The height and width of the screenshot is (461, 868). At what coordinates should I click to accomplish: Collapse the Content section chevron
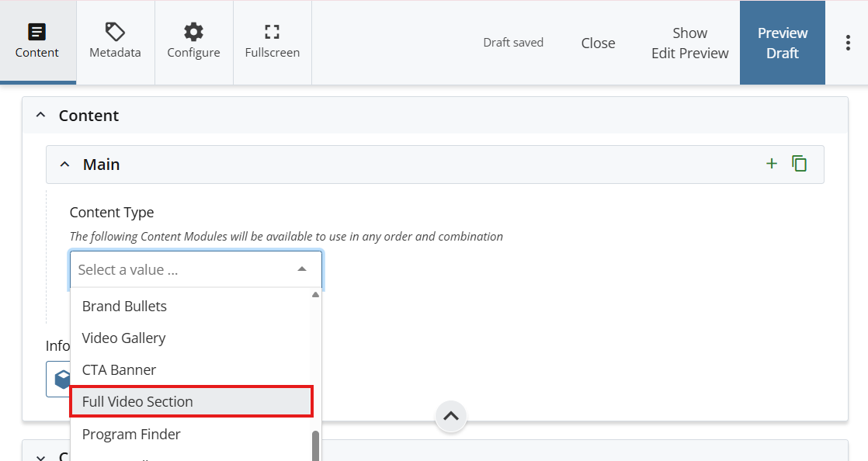tap(41, 116)
